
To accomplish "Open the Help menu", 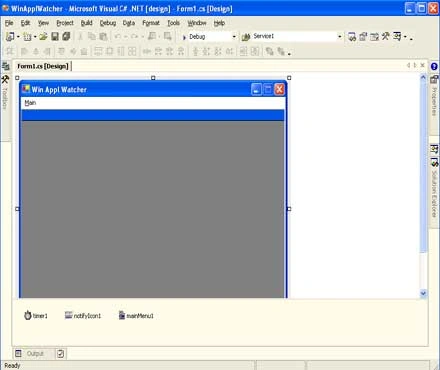I will coord(219,23).
